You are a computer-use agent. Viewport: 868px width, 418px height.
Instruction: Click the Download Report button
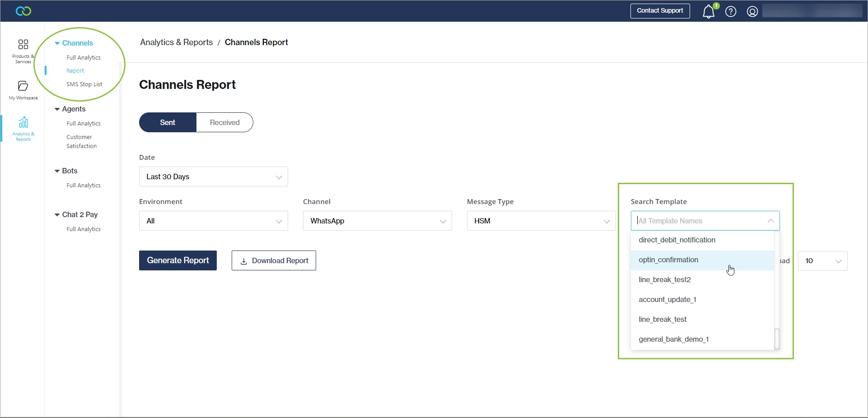(x=274, y=260)
